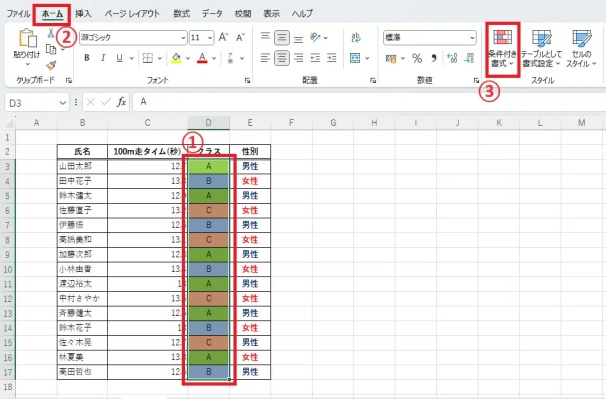This screenshot has width=606, height=399.
Task: Click the Wrap Text icon
Action: click(x=356, y=38)
